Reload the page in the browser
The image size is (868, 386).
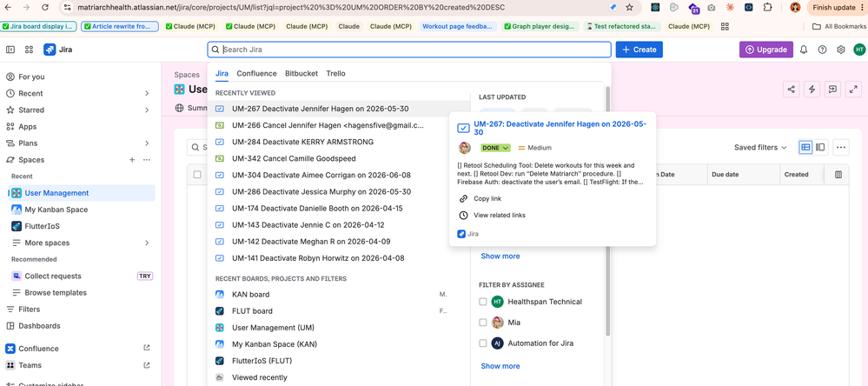(45, 8)
